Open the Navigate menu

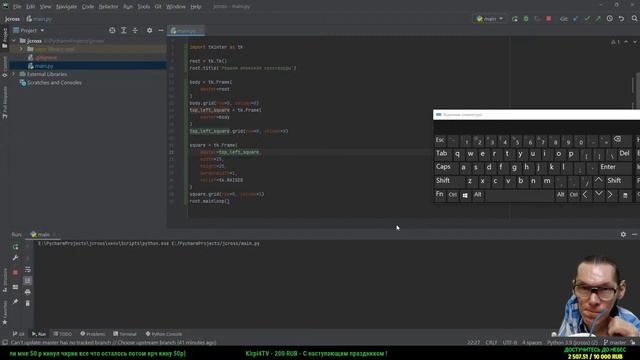click(67, 7)
